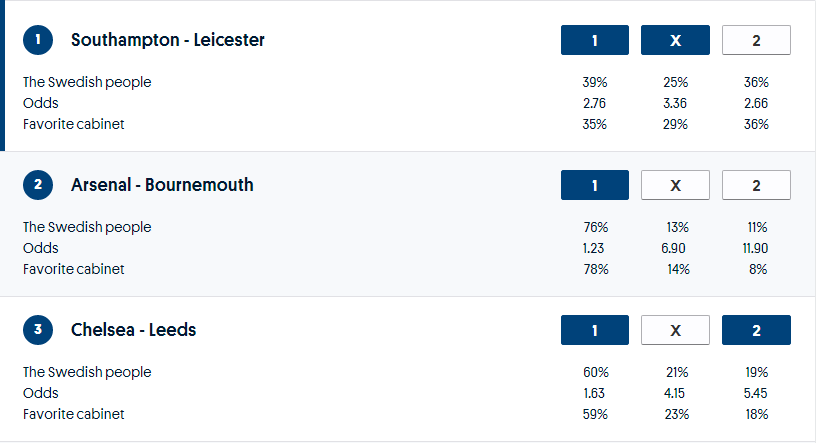Deselect the X draw for Southampton - Leicester
Viewport: 816px width, 443px height.
[675, 40]
